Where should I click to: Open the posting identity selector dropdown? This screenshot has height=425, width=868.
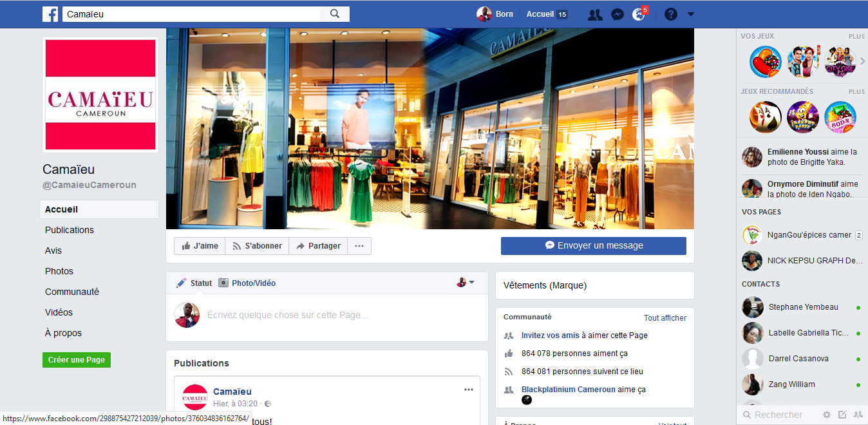point(466,283)
